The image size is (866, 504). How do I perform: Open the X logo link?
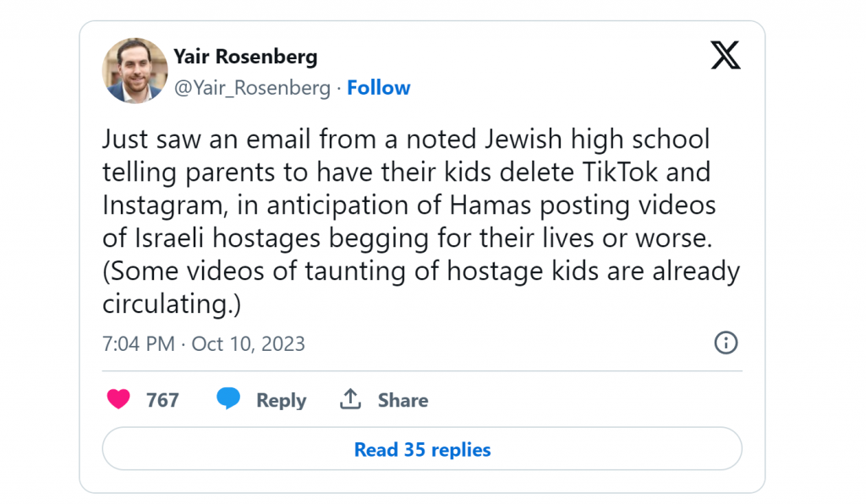coord(725,55)
